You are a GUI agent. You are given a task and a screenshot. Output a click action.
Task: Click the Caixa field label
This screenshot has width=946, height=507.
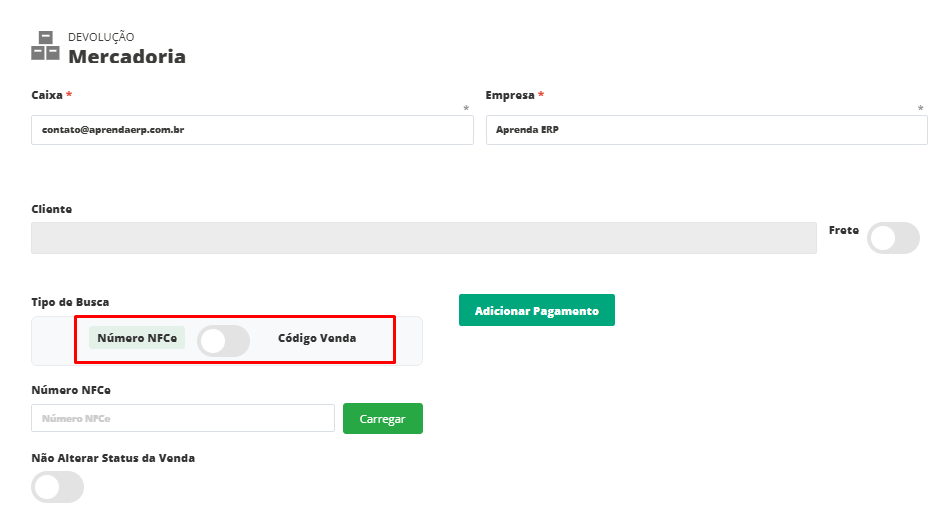[47, 95]
